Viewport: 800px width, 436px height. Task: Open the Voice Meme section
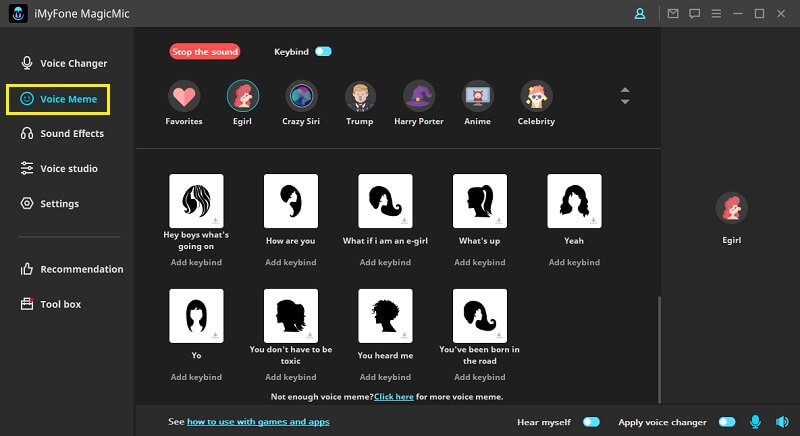(x=58, y=99)
